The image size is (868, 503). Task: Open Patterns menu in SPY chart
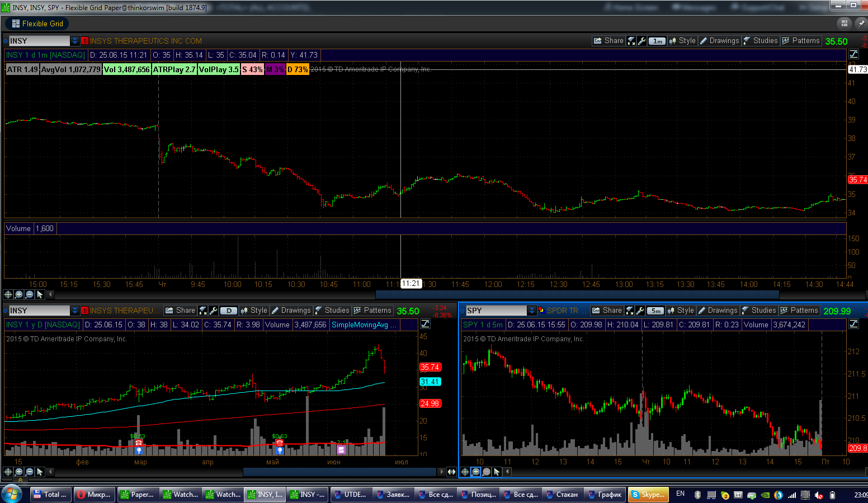coord(799,311)
